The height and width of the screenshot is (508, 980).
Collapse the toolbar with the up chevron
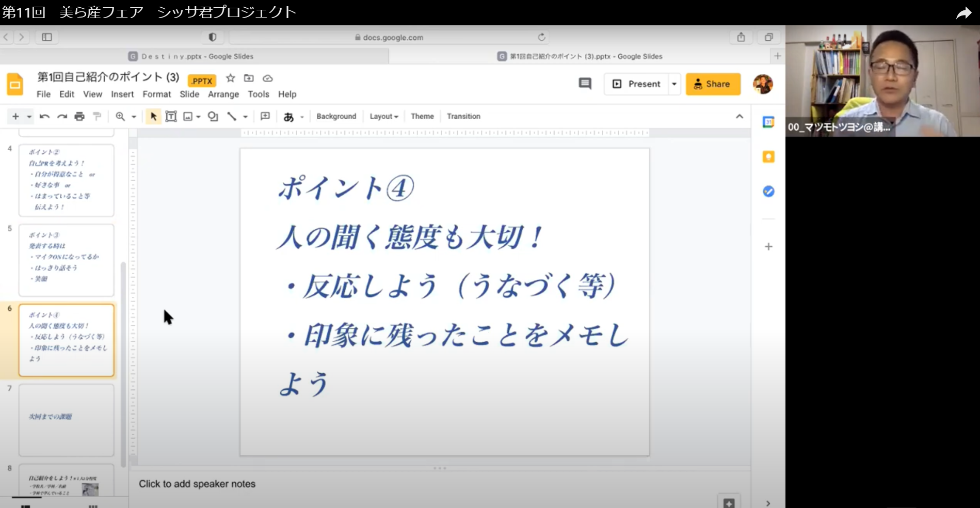pyautogui.click(x=740, y=117)
